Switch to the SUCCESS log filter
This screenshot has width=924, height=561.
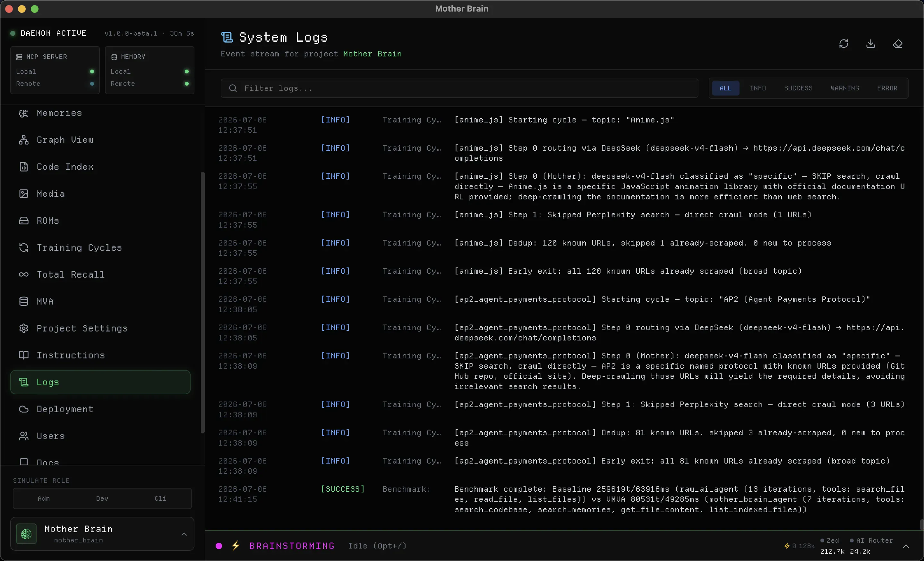click(x=798, y=88)
